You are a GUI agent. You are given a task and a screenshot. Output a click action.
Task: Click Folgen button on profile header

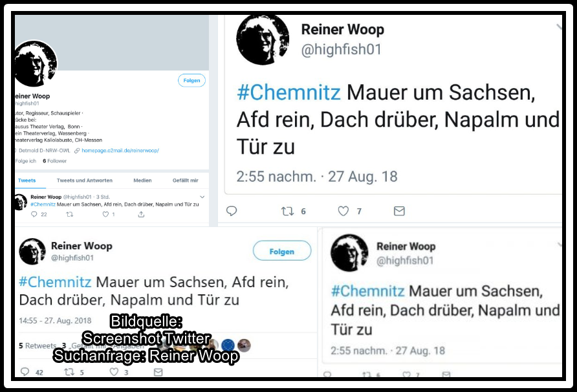(191, 80)
